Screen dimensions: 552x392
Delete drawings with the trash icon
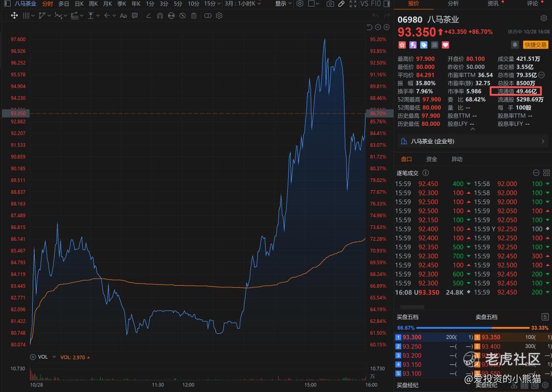pos(194,16)
